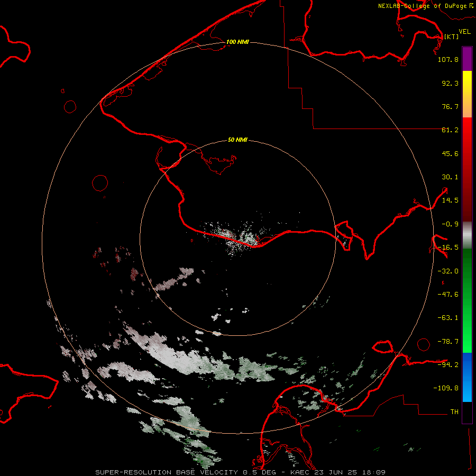Click the 76.7 value on the velocity scale
This screenshot has height=476, width=476.
[450, 106]
